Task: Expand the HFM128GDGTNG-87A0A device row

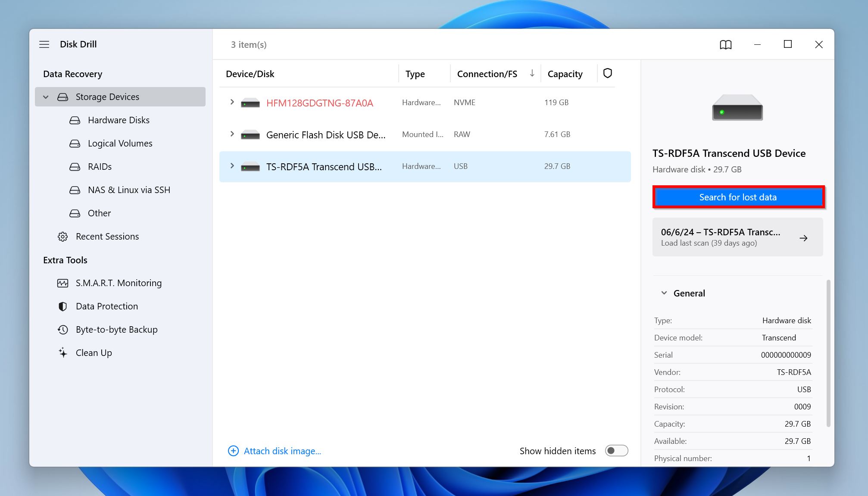Action: pos(232,102)
